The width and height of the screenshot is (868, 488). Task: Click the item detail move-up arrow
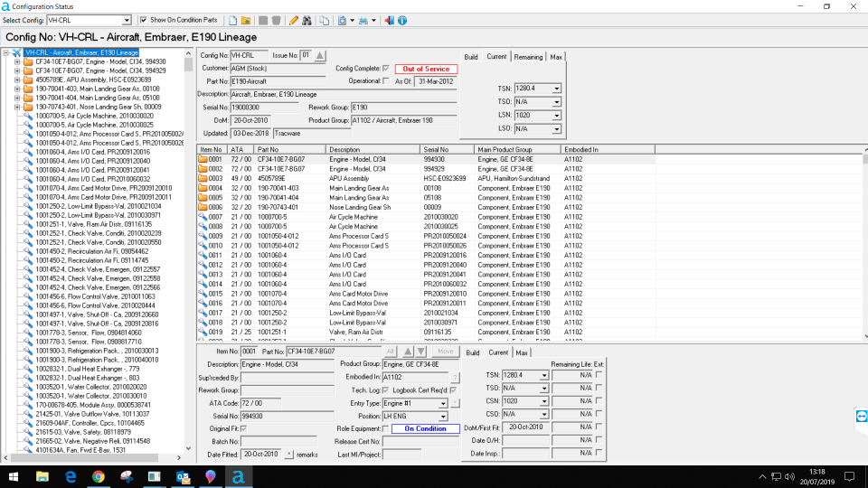coord(408,352)
